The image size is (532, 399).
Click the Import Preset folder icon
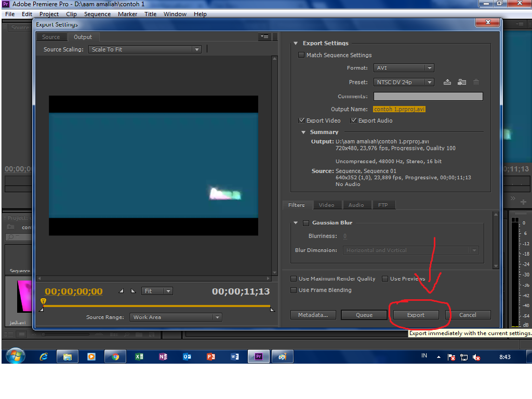pyautogui.click(x=462, y=82)
